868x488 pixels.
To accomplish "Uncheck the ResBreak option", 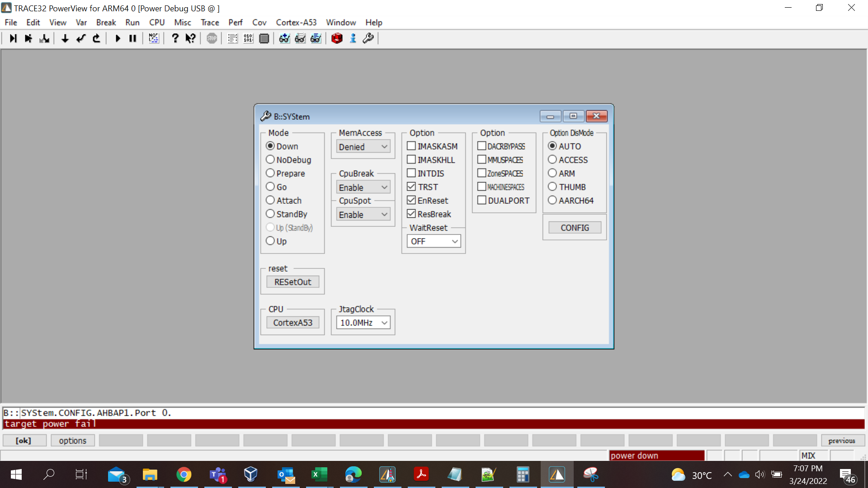I will (411, 214).
